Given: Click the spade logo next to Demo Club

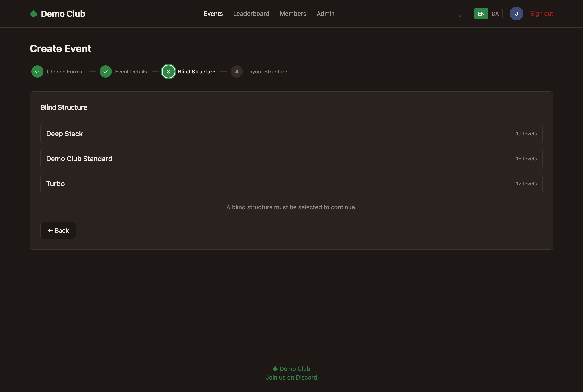Looking at the screenshot, I should coord(34,14).
